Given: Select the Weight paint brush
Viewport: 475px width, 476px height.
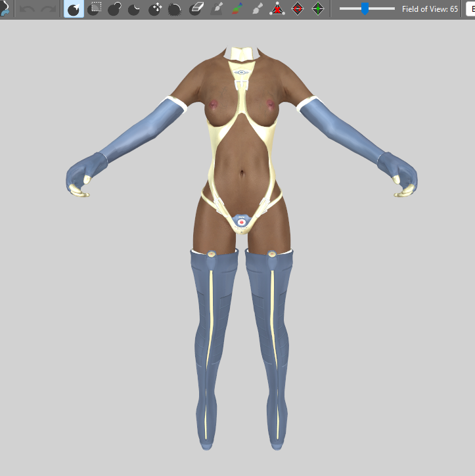Looking at the screenshot, I should coord(217,9).
